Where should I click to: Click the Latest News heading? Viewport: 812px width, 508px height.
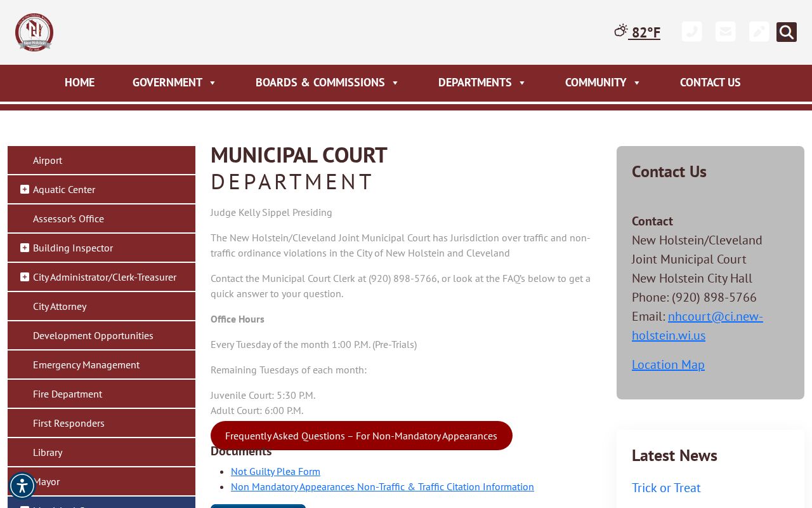coord(674,455)
